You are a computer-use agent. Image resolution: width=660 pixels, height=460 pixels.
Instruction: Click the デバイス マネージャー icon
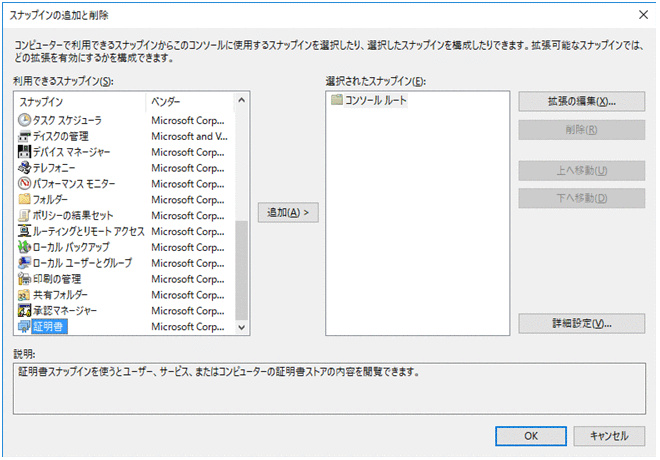click(24, 152)
